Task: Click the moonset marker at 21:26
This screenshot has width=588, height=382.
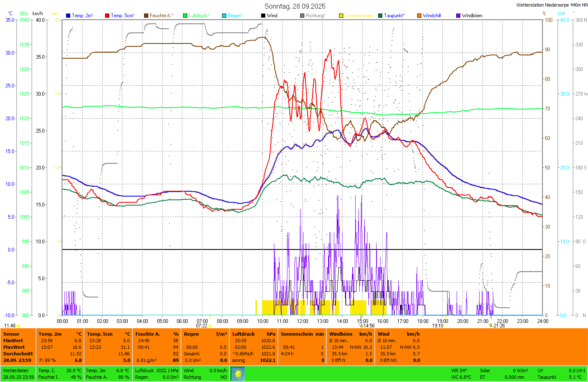Action: tap(490, 325)
